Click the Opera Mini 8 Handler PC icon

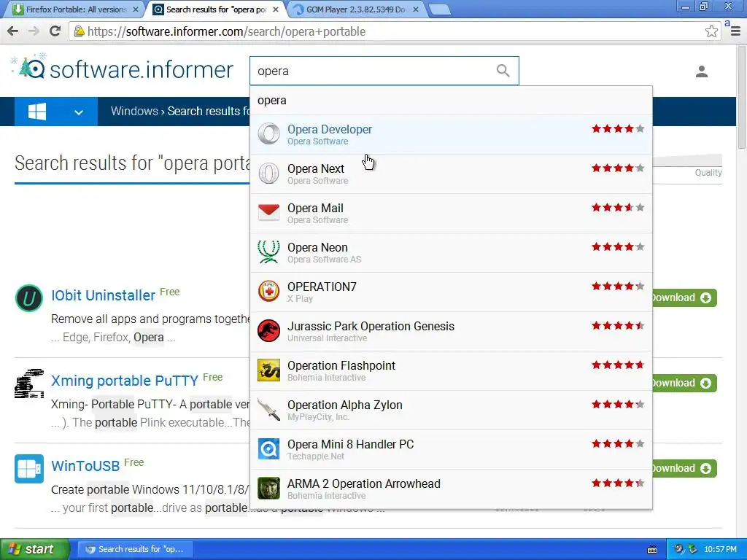pyautogui.click(x=268, y=449)
